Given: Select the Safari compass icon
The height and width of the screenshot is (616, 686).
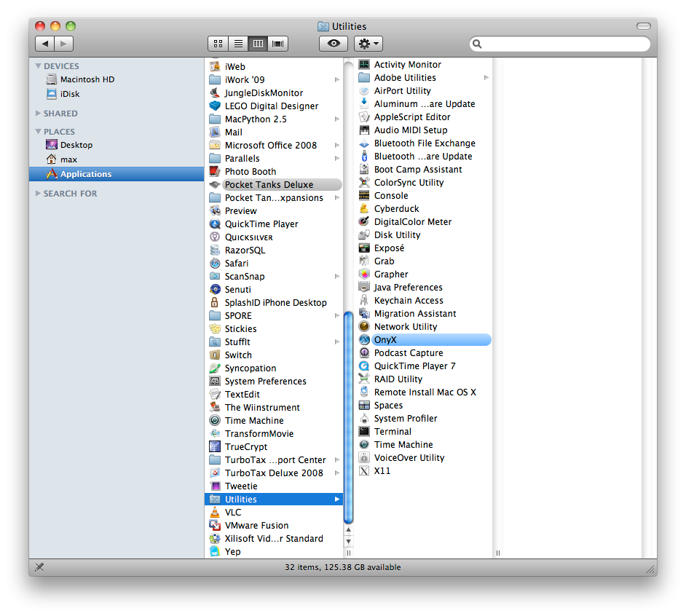Looking at the screenshot, I should pos(215,264).
